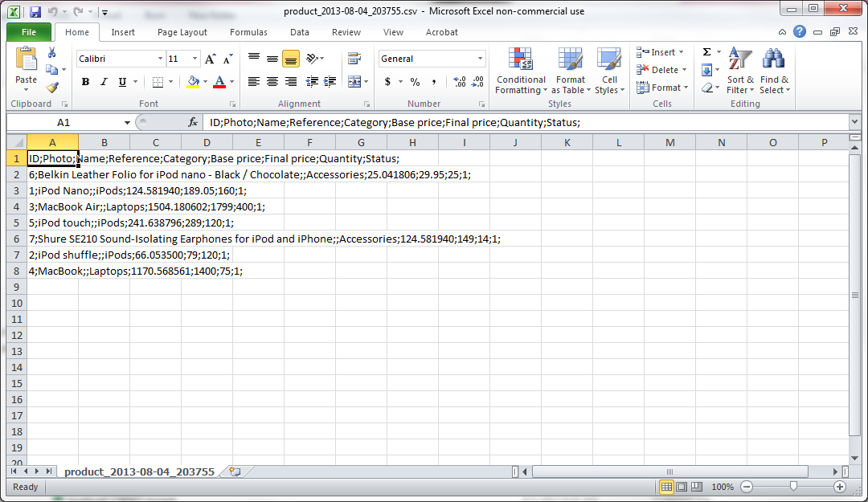
Task: Click the yellow Fill Color swatch
Action: pos(193,82)
